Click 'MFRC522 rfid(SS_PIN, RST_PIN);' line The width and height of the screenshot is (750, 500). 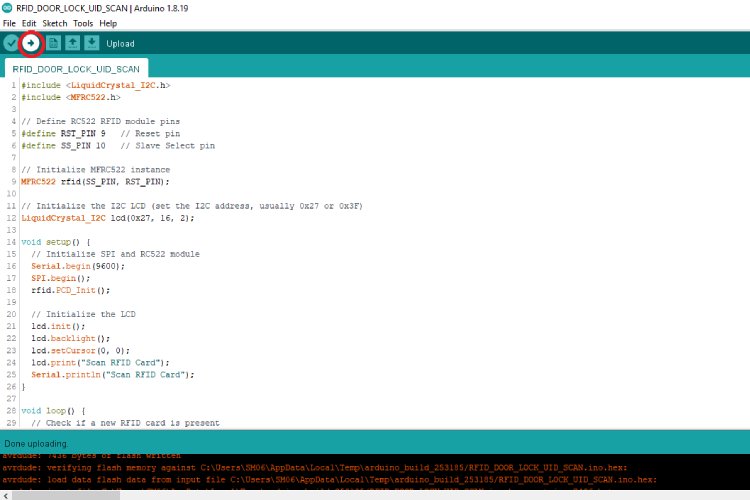(x=95, y=182)
